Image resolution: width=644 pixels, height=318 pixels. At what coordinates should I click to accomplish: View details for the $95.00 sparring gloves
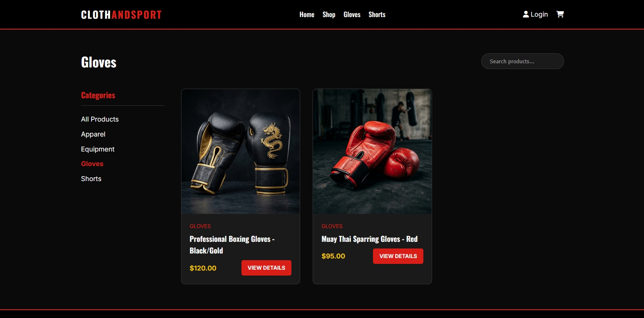pyautogui.click(x=398, y=256)
